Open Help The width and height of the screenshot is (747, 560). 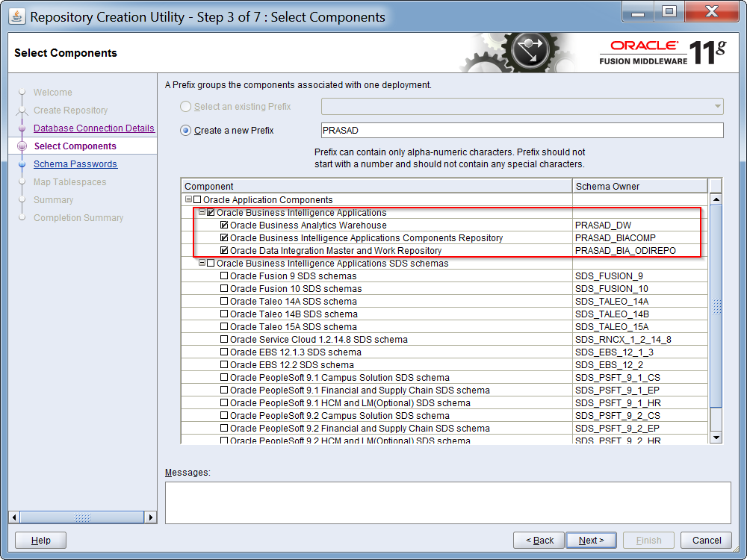click(40, 540)
